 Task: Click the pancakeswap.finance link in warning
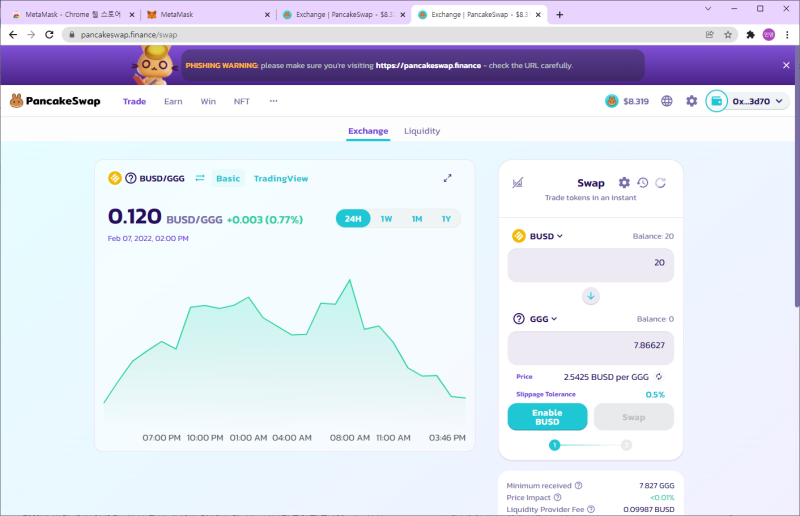tap(428, 65)
